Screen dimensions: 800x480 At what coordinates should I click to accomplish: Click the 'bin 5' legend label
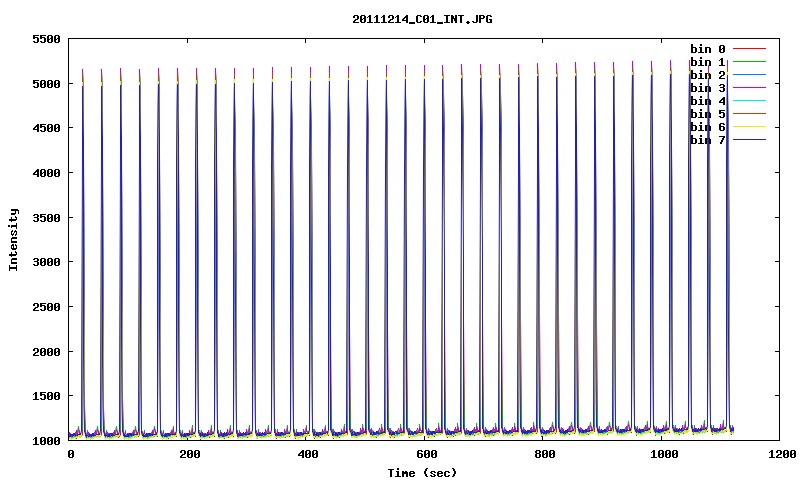(x=708, y=114)
